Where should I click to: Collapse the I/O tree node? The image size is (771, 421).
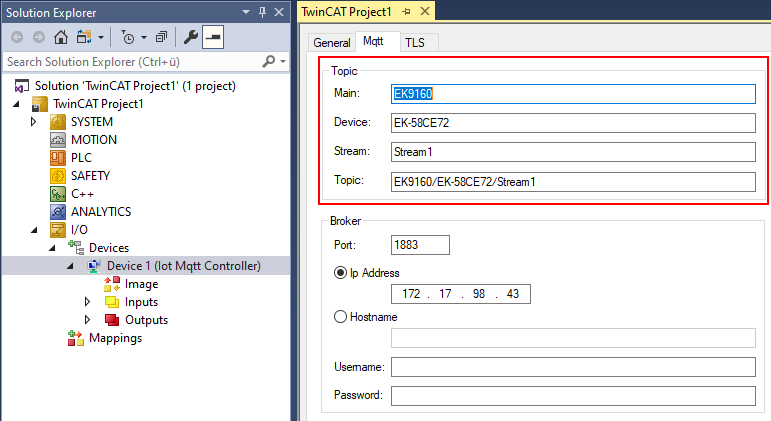click(34, 230)
